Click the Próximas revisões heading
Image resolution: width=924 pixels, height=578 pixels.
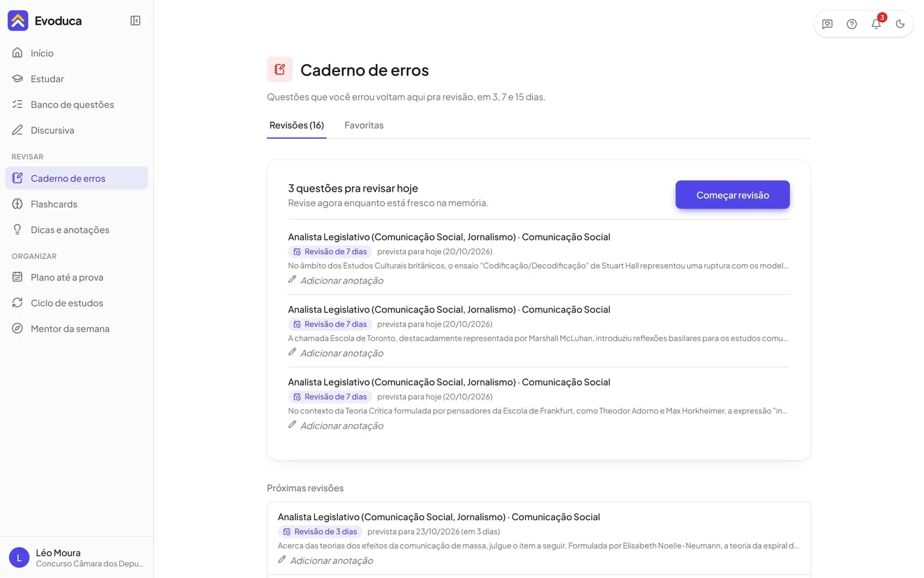305,488
